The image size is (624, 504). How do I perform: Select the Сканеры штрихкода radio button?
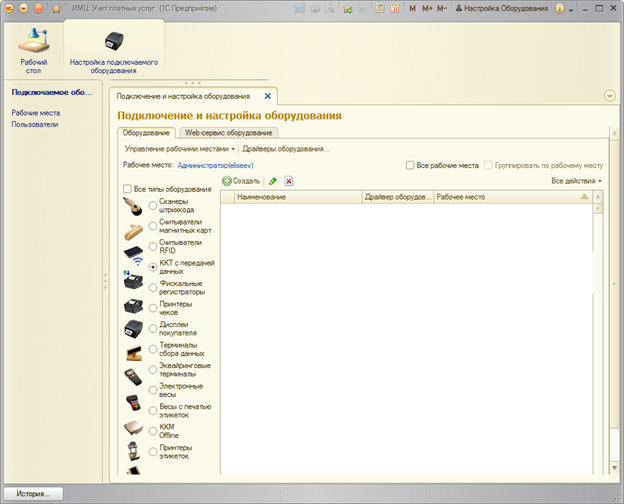tap(153, 206)
